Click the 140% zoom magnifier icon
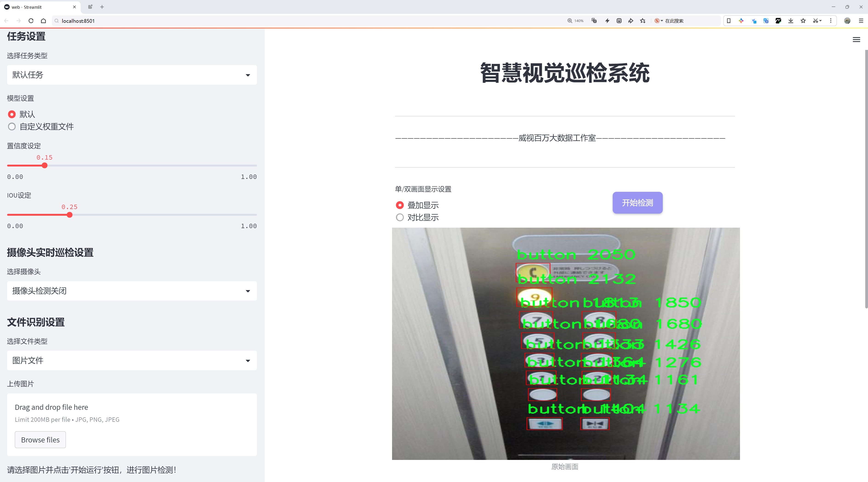 [569, 21]
